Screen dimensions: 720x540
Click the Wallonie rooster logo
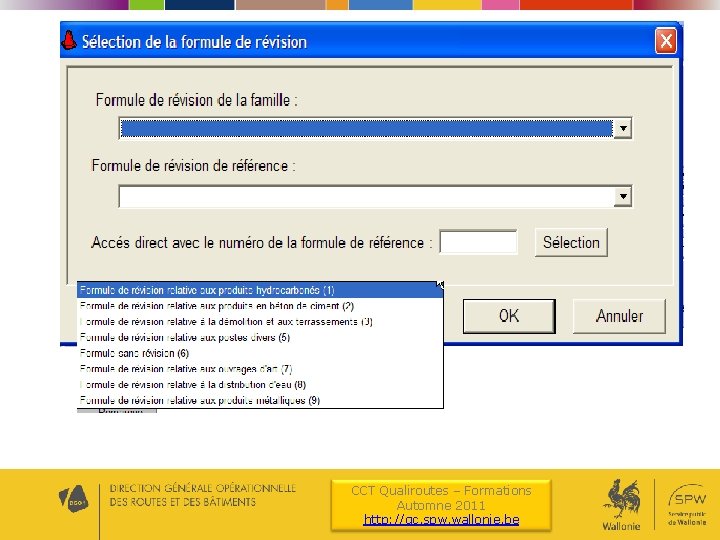(622, 504)
